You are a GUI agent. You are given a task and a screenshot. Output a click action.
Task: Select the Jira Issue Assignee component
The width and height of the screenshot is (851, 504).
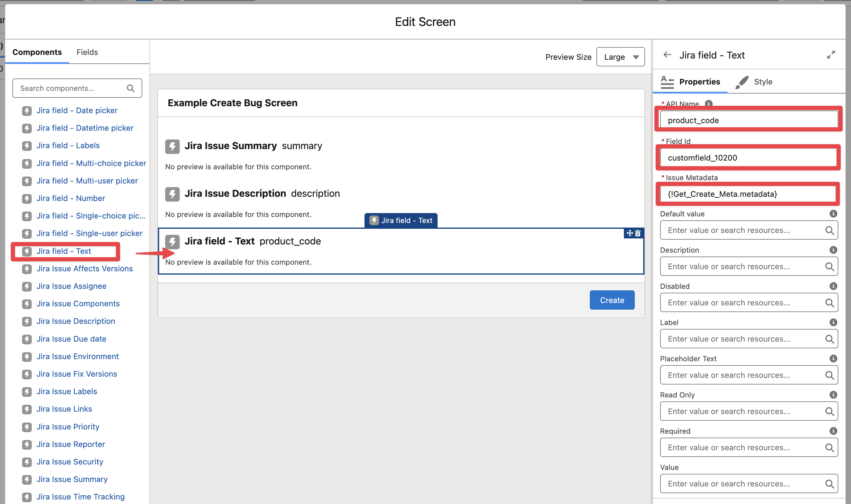(71, 286)
